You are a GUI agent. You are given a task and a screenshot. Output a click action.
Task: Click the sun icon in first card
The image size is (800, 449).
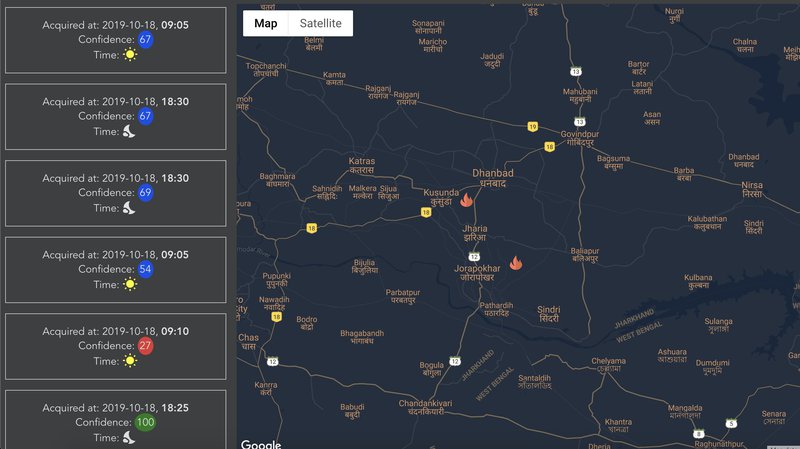(129, 55)
